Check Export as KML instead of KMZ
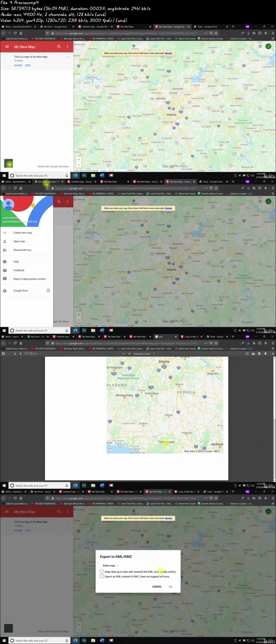Viewport: 276px width, 644px height. 102,576
